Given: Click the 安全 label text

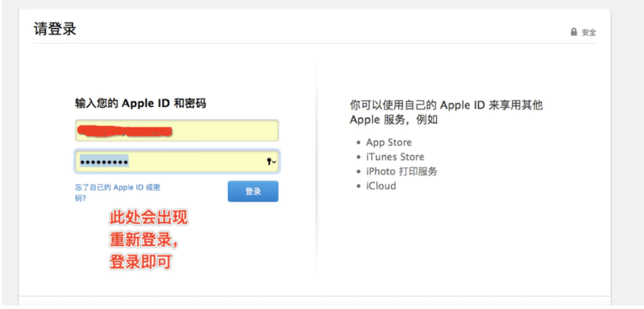Looking at the screenshot, I should click(x=589, y=32).
